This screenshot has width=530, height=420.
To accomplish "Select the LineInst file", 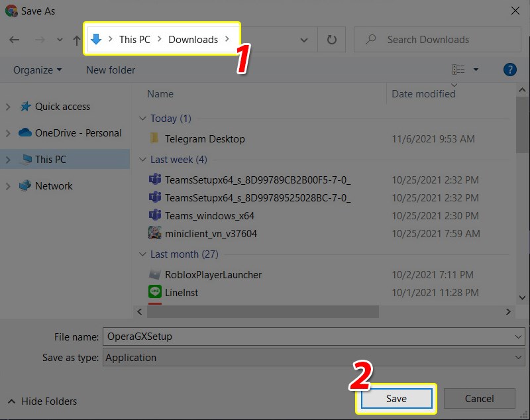I will (182, 293).
